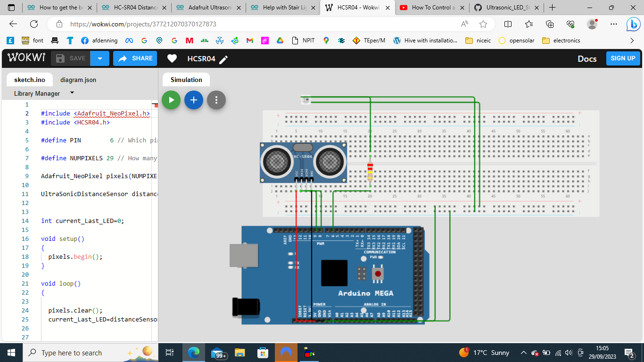This screenshot has height=362, width=644.
Task: Switch to HC-SR04 Distance browser tab
Action: coord(133,8)
